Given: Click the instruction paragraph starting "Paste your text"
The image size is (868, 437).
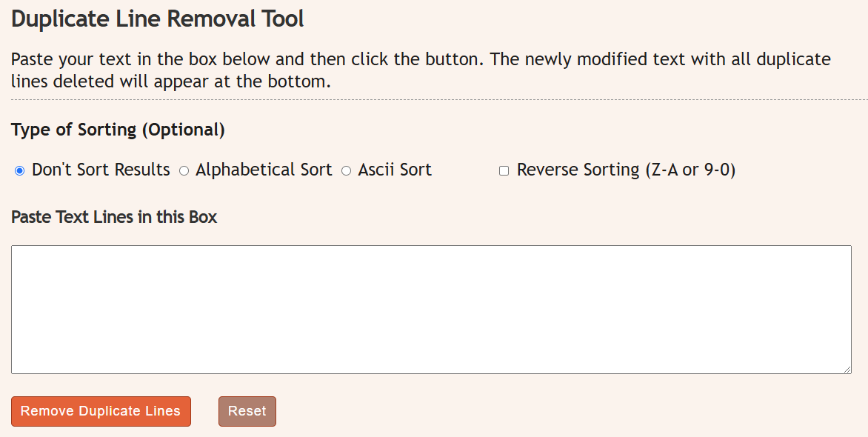Looking at the screenshot, I should (421, 59).
